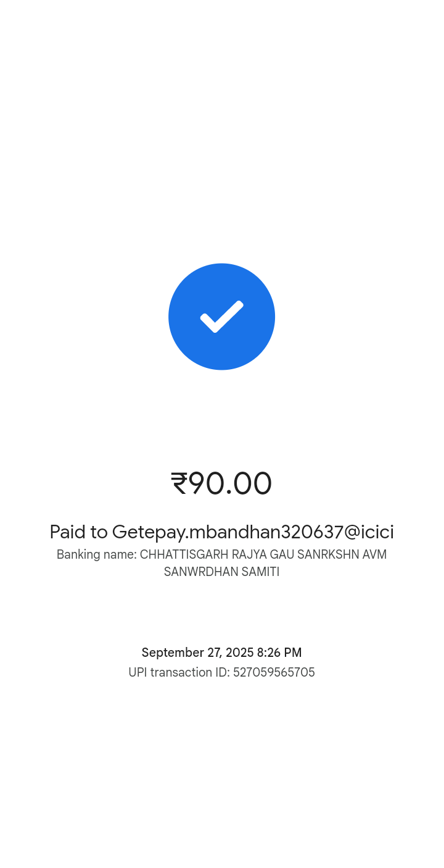The image size is (444, 868).
Task: Click the 'Banking name:' label
Action: coord(96,554)
